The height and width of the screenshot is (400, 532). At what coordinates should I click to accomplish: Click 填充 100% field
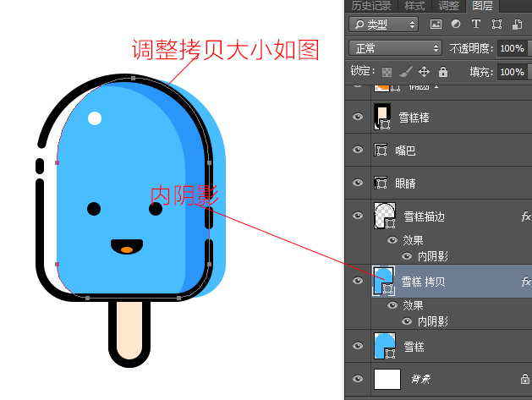[513, 72]
